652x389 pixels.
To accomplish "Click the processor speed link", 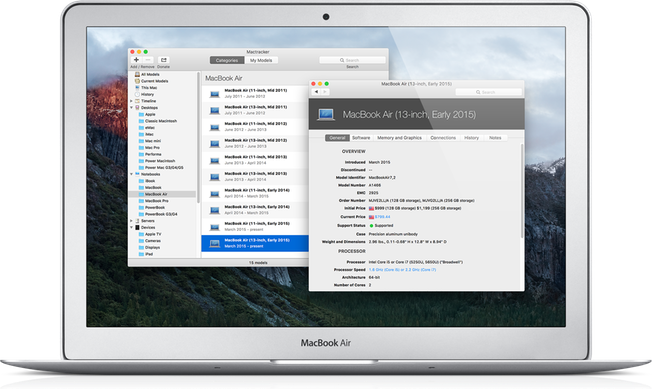I will 402,270.
